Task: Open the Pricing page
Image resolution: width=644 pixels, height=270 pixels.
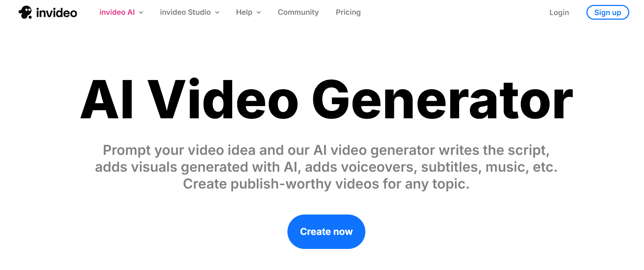Action: pyautogui.click(x=348, y=12)
